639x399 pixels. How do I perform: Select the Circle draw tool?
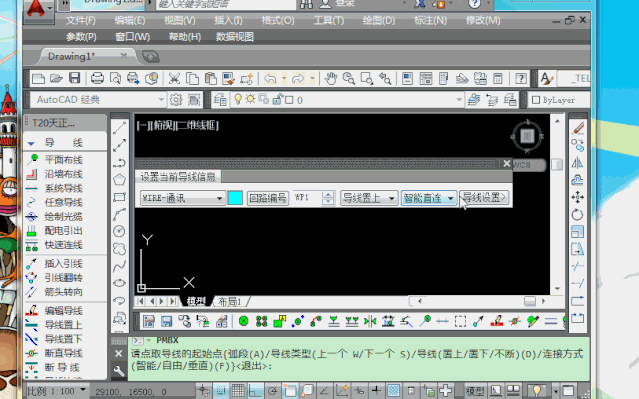click(119, 231)
